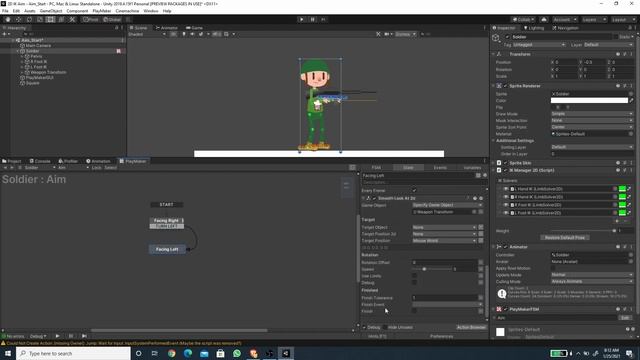Select the Rect tool in toolbar
Viewport: 640px width, 360px height.
click(x=50, y=19)
